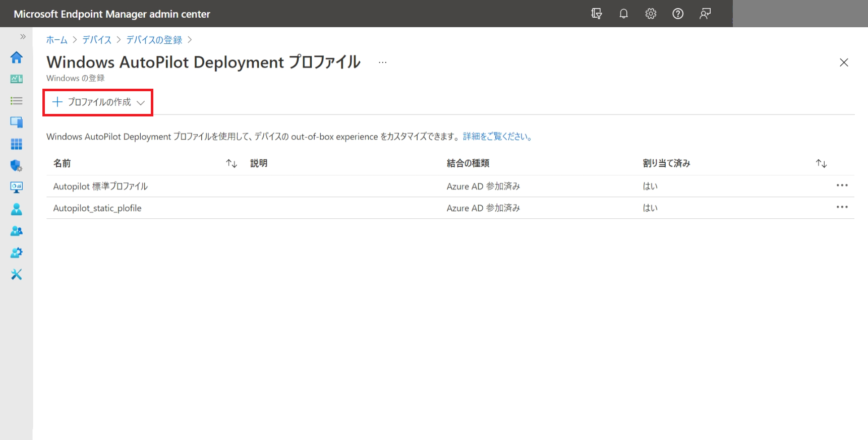The height and width of the screenshot is (440, 868).
Task: Expand the left navigation sidebar
Action: tap(23, 36)
